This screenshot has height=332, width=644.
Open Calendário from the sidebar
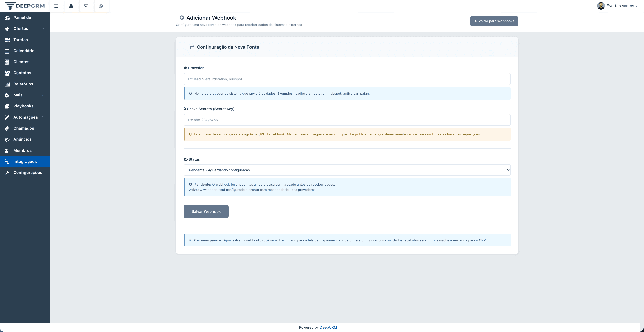point(24,51)
